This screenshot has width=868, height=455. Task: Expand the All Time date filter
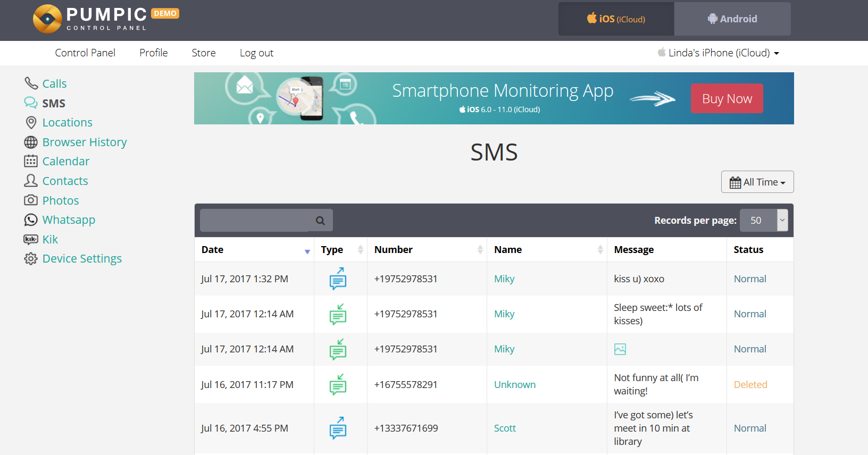coord(757,182)
